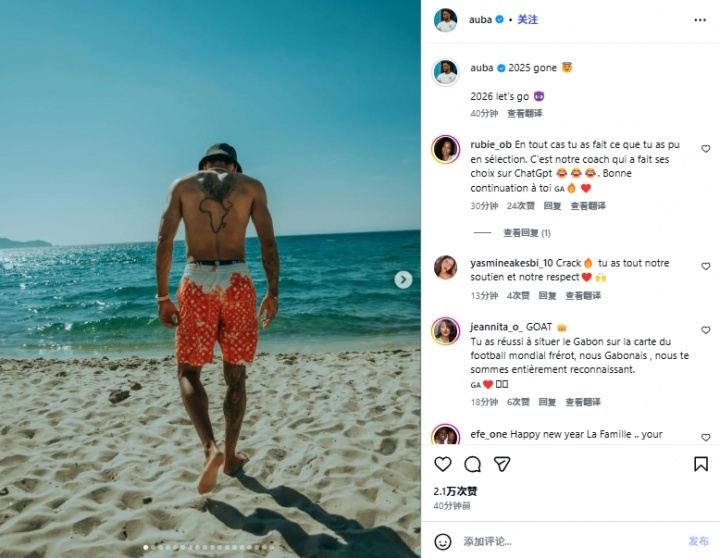Like jeannita_o_'s comment
Viewport: 720px width, 558px height.
(x=705, y=330)
